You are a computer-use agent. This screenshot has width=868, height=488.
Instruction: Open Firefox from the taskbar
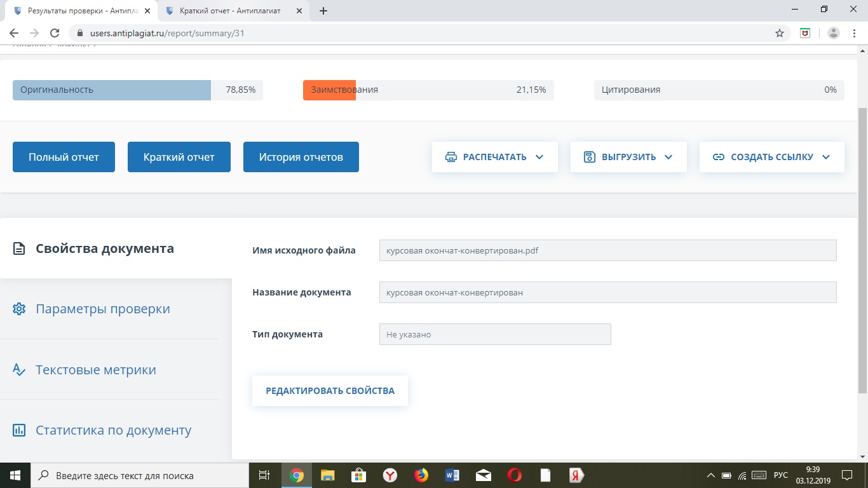click(x=421, y=475)
